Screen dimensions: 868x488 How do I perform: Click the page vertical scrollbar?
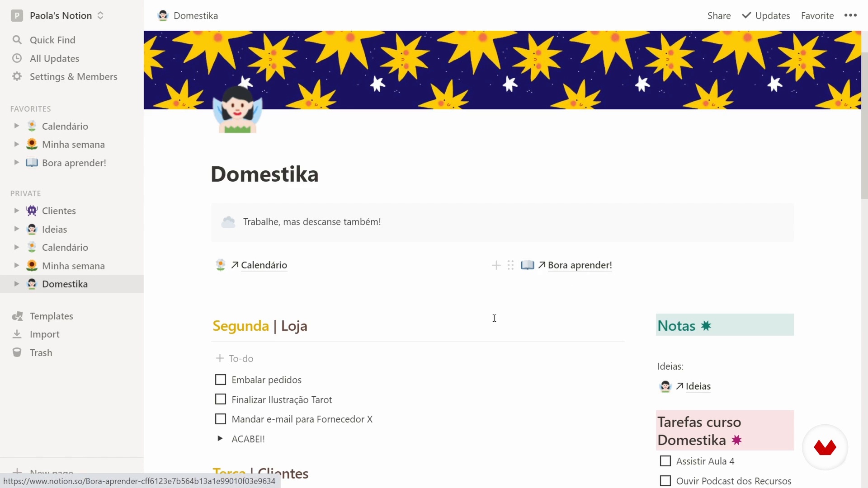[864, 126]
